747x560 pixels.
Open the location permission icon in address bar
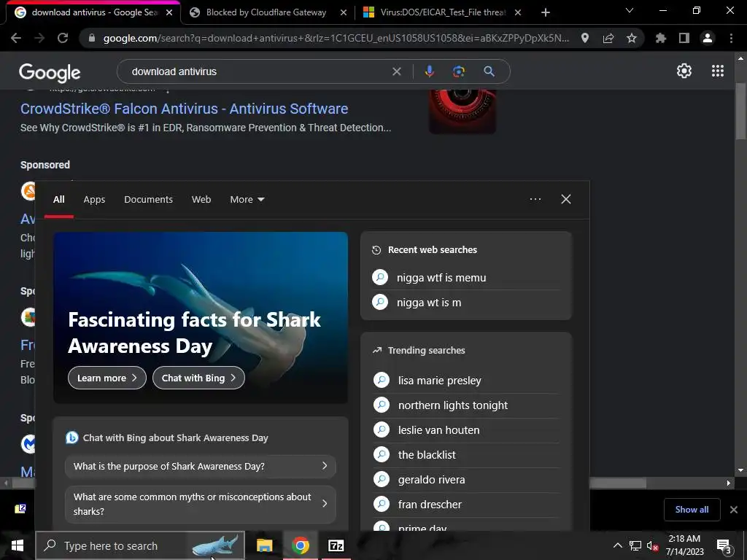point(585,38)
